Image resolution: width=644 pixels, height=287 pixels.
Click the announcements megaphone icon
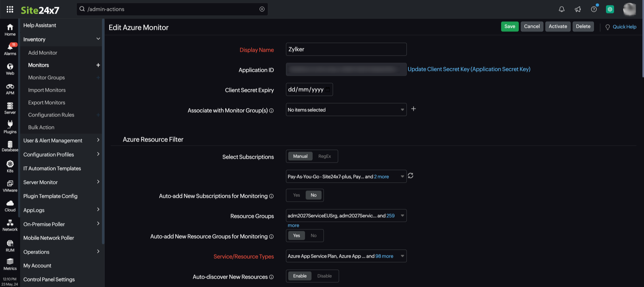click(578, 9)
